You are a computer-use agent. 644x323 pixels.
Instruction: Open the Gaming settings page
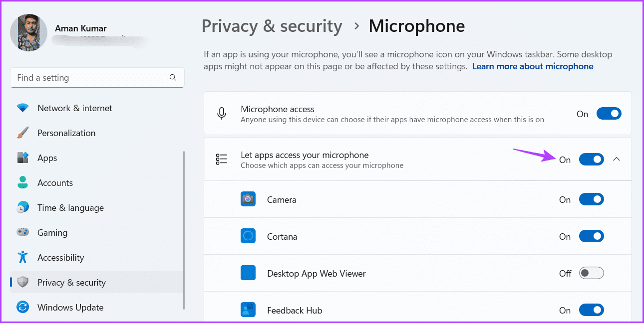coord(97,233)
